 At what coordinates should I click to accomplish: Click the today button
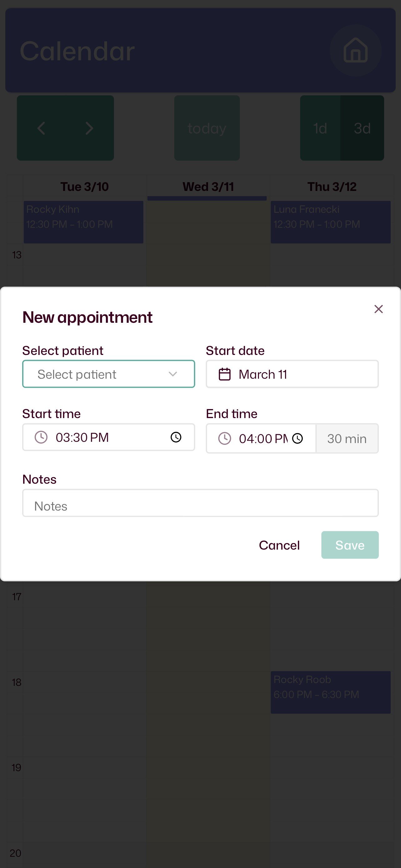pos(207,128)
